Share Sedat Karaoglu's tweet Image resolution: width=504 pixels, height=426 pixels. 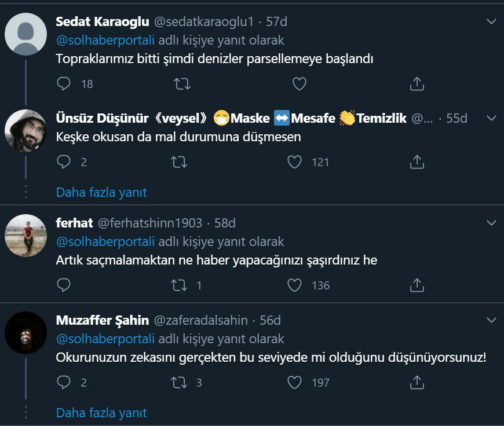417,84
